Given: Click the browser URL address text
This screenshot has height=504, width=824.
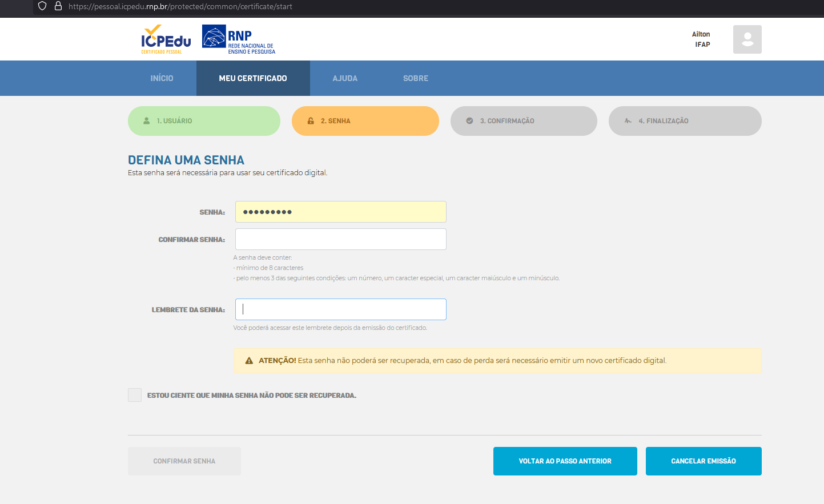Looking at the screenshot, I should (x=180, y=6).
